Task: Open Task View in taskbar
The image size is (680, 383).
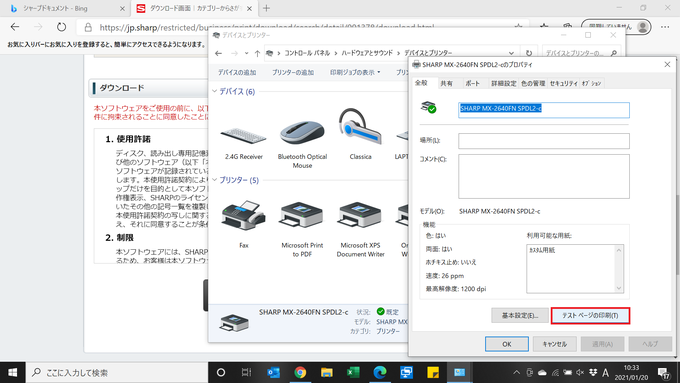Action: point(246,372)
